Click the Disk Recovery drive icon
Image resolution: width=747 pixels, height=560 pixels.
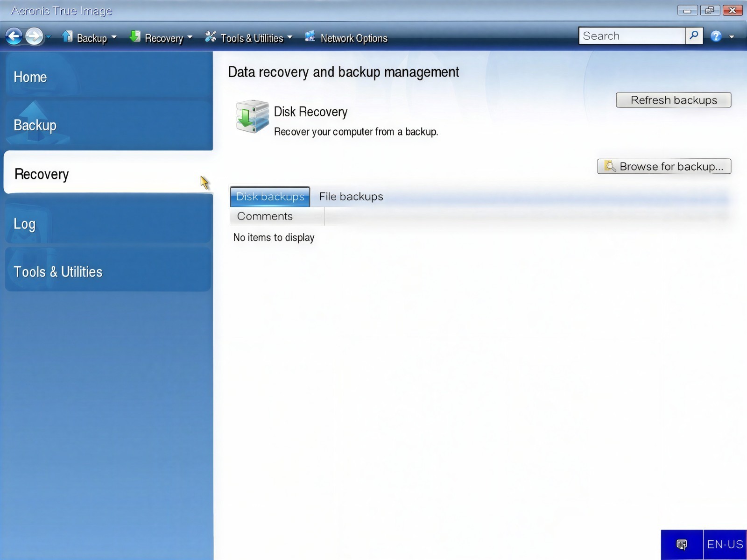(x=252, y=116)
